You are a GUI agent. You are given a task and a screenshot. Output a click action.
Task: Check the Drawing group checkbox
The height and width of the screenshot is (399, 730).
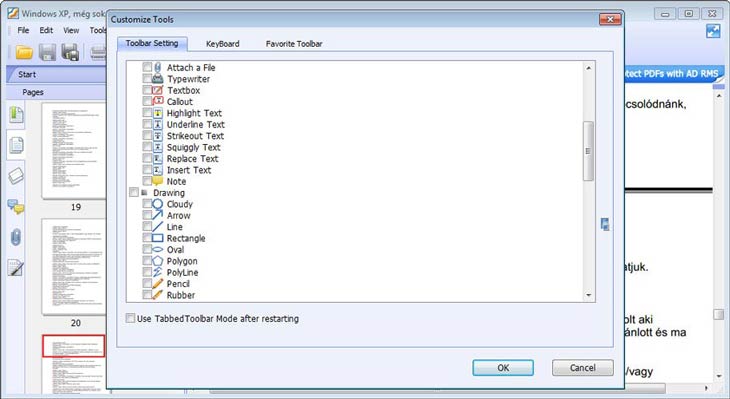[x=134, y=192]
